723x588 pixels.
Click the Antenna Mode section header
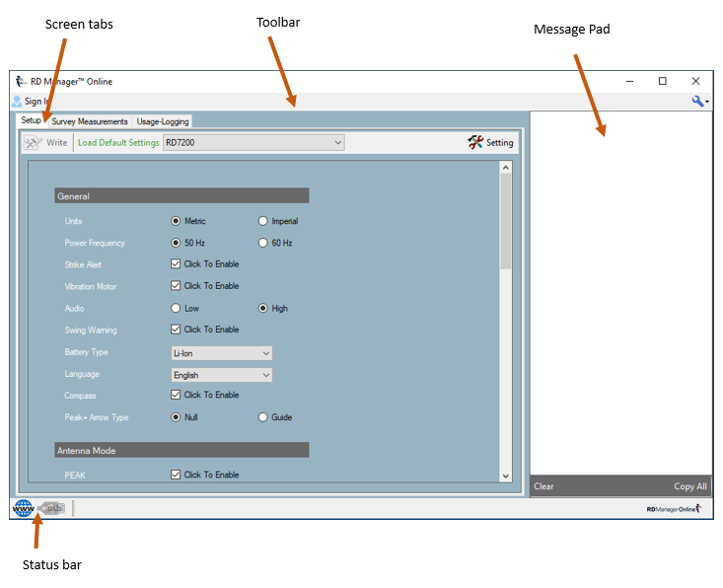click(x=181, y=450)
